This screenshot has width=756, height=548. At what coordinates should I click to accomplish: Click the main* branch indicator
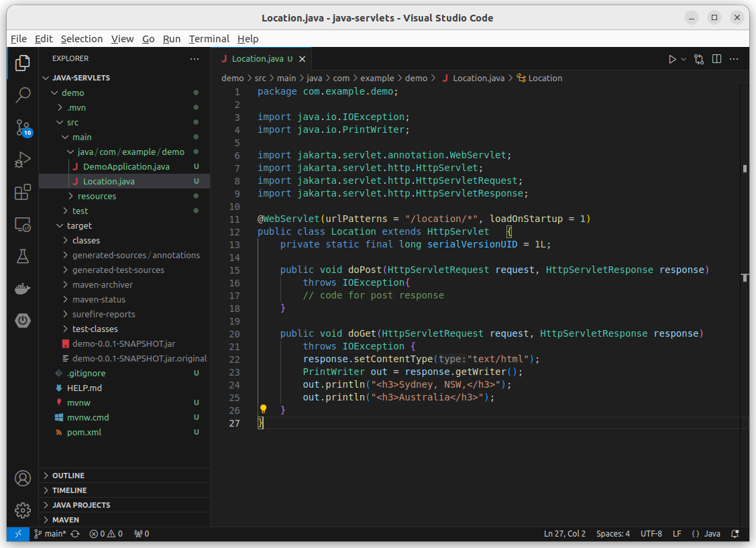coord(50,533)
